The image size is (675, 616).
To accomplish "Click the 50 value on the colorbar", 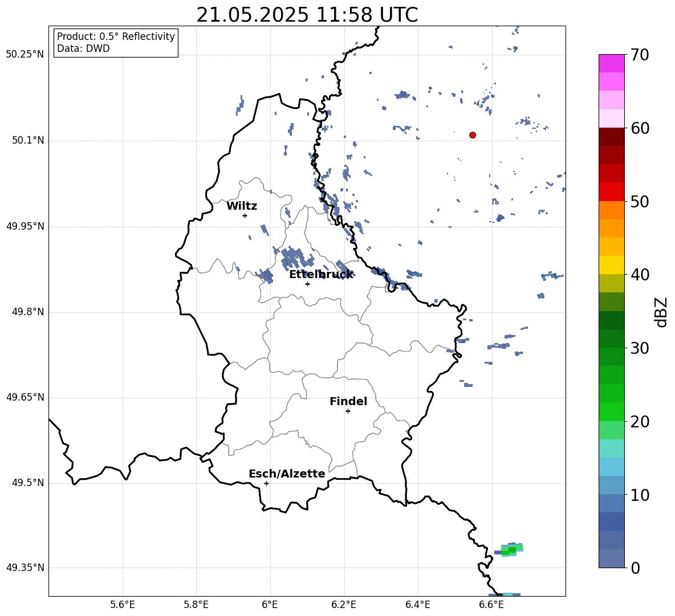I will point(640,201).
